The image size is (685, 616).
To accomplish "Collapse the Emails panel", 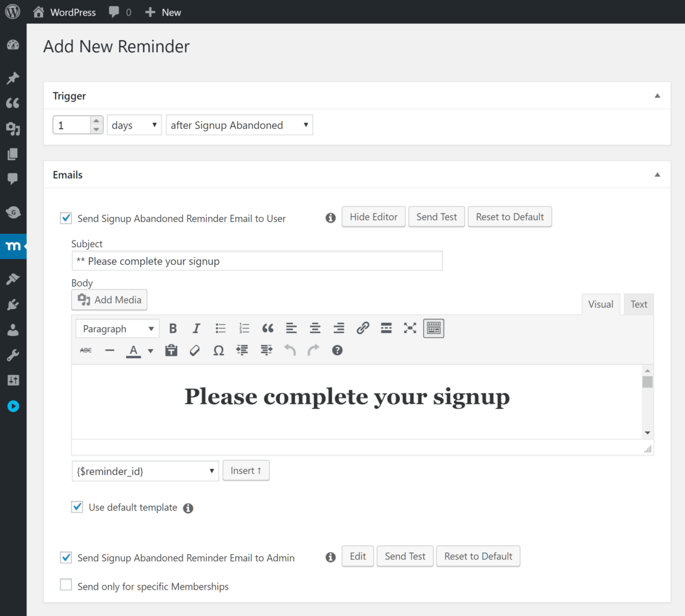I will (657, 174).
